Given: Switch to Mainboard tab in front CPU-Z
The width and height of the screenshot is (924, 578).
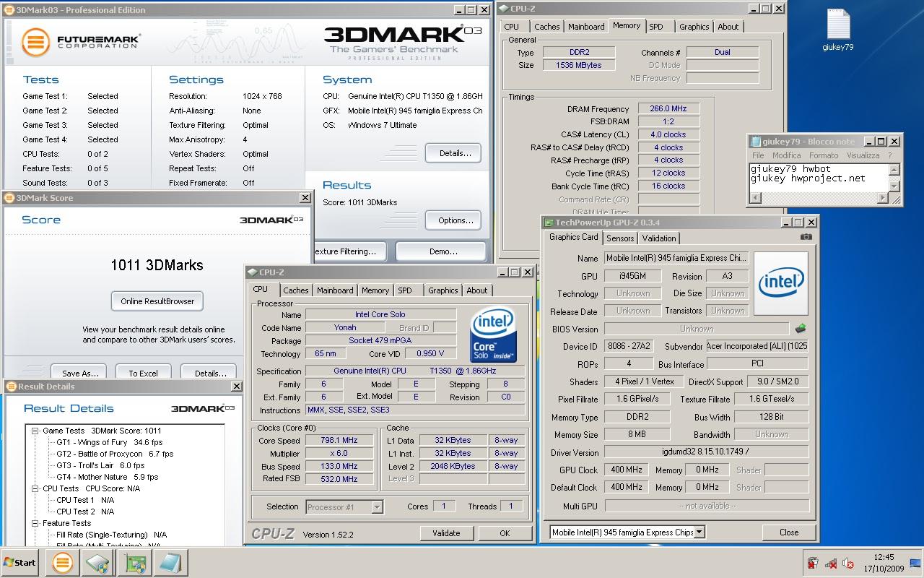Looking at the screenshot, I should 335,290.
